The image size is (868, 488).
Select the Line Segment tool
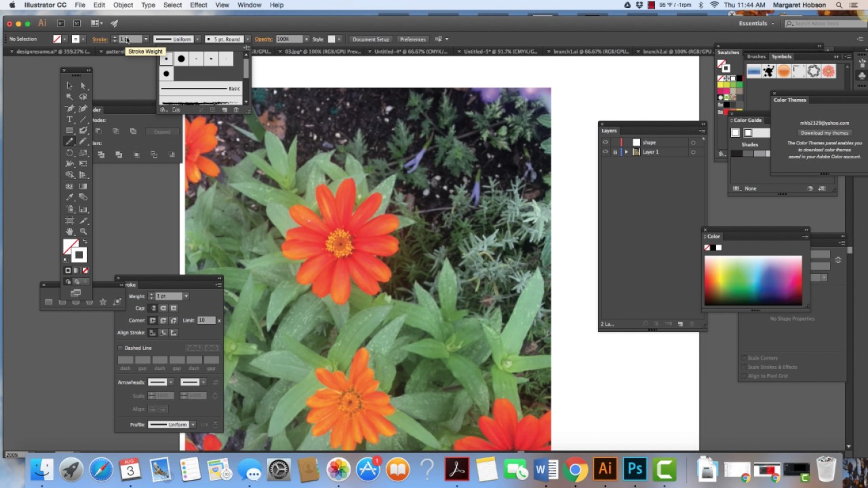(x=83, y=119)
